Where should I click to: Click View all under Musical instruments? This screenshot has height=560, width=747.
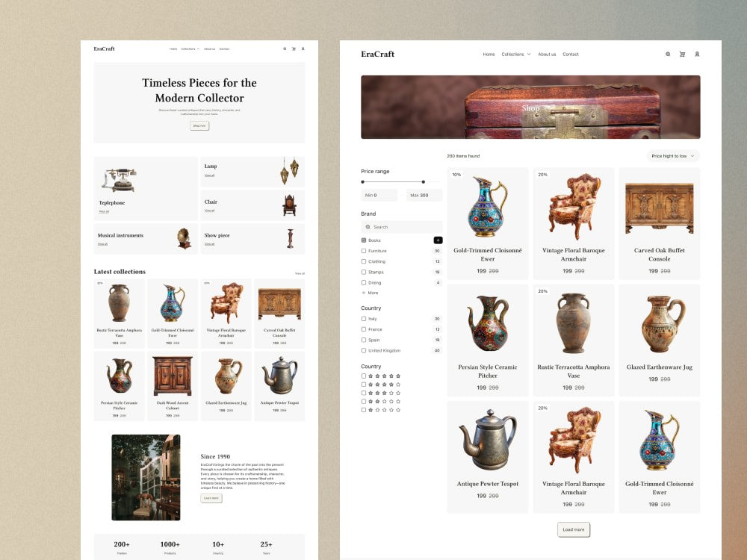[x=102, y=244]
